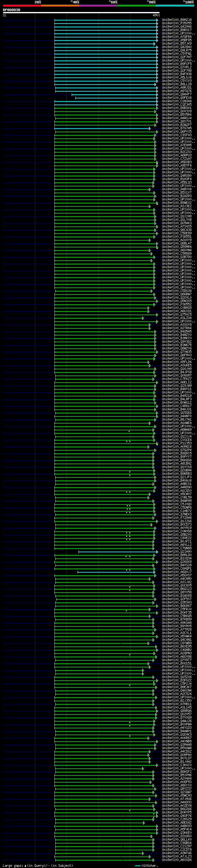This screenshot has width=197, height=868.
Task: Open hit UniRef100_Q42840
Action: pyautogui.click(x=177, y=47)
